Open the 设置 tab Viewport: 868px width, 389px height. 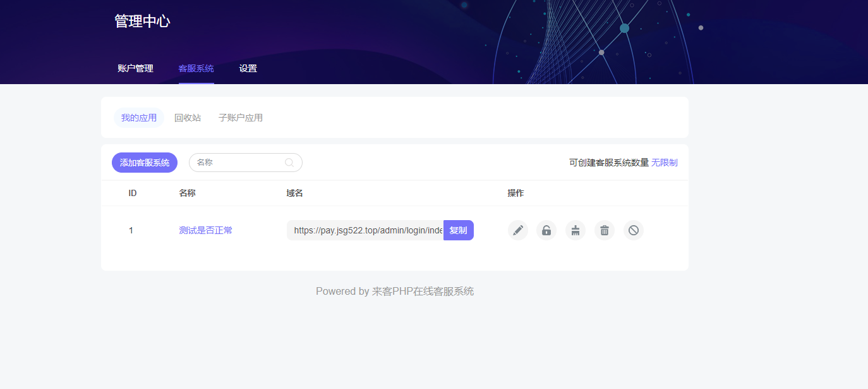click(x=248, y=68)
